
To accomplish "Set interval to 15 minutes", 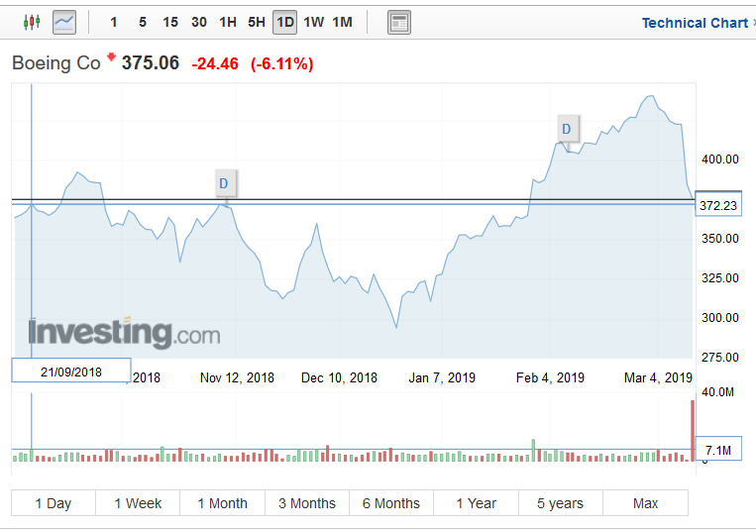I will (170, 22).
